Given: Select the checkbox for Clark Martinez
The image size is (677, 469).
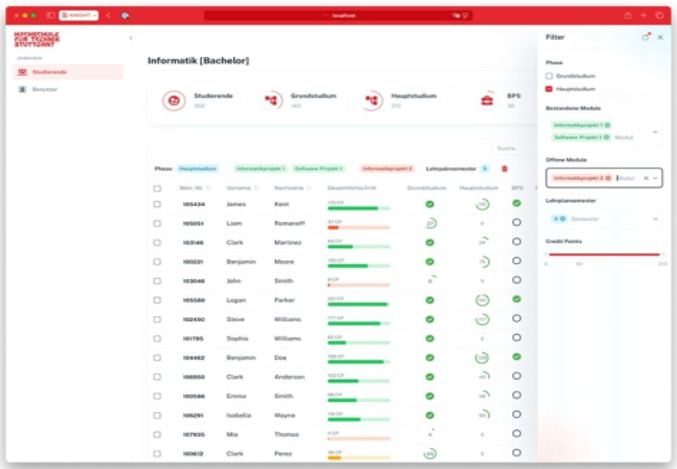Looking at the screenshot, I should [157, 243].
